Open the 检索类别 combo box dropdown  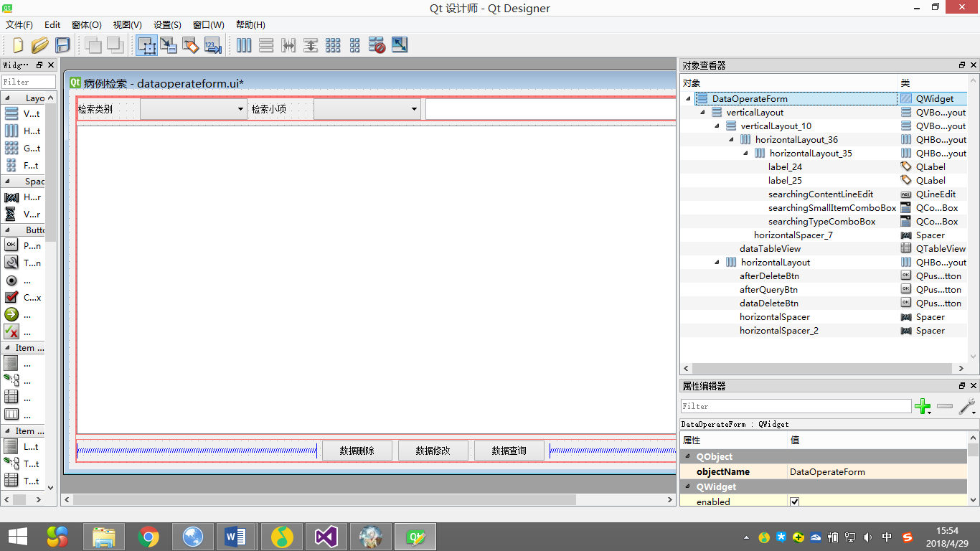tap(240, 109)
